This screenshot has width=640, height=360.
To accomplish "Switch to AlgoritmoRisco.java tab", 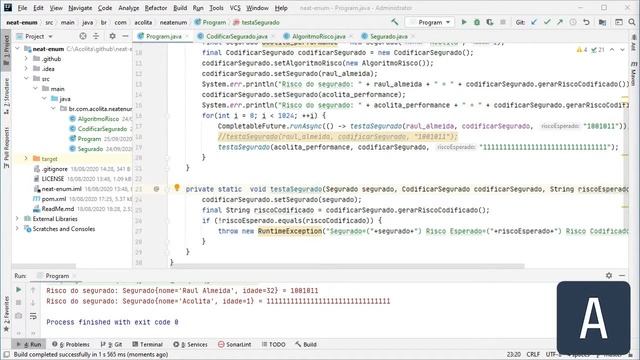I will tap(318, 36).
